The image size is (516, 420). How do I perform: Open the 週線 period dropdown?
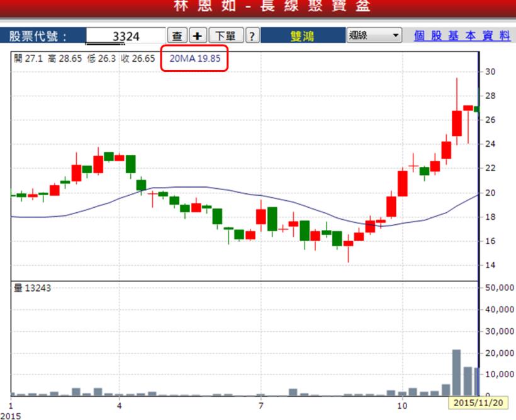click(x=374, y=35)
